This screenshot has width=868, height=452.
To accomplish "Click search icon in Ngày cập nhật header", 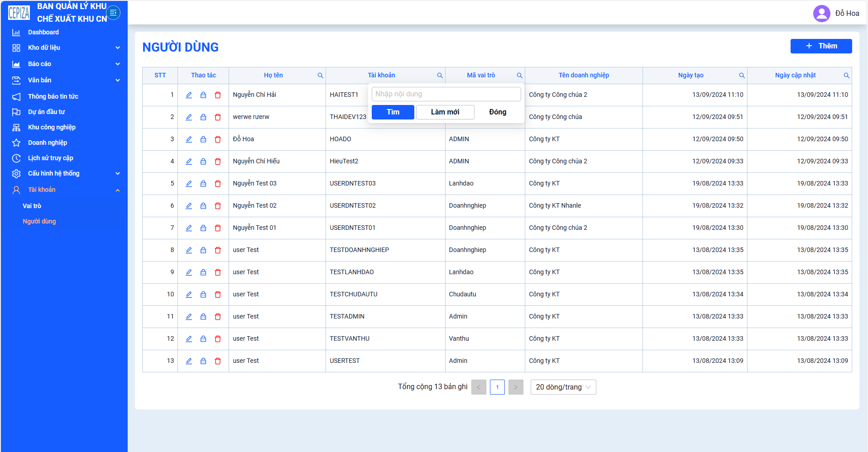I will pos(846,76).
